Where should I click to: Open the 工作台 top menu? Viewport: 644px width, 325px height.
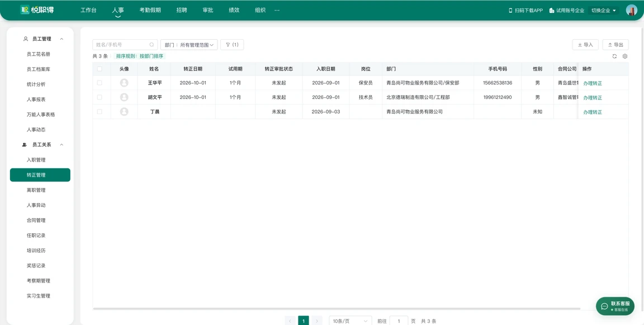coord(88,10)
